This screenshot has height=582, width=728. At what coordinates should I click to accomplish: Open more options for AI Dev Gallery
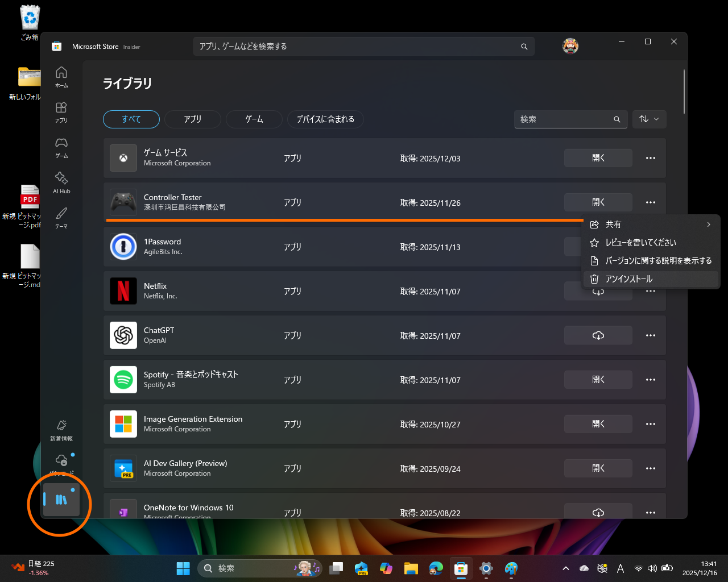[x=651, y=468]
